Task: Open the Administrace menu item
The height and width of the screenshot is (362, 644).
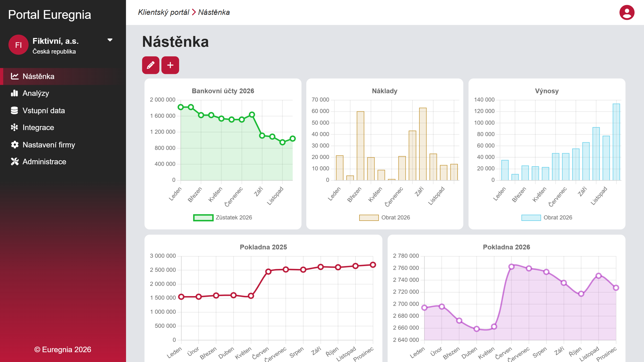Action: 63,162
